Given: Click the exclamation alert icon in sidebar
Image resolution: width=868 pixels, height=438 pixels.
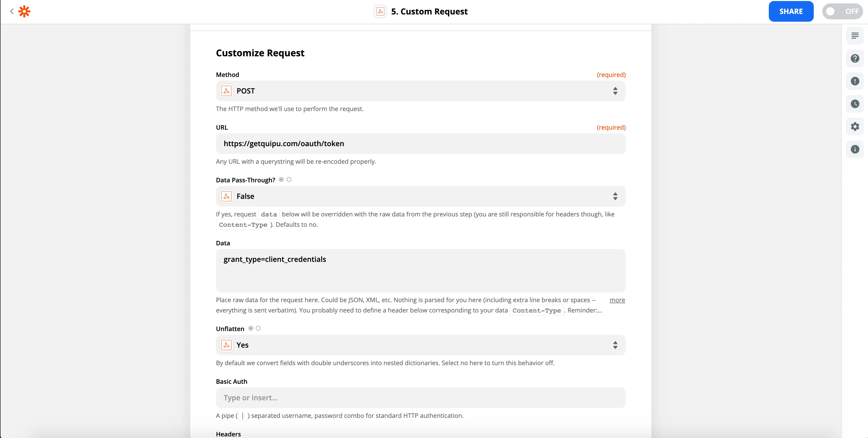Looking at the screenshot, I should 855,81.
